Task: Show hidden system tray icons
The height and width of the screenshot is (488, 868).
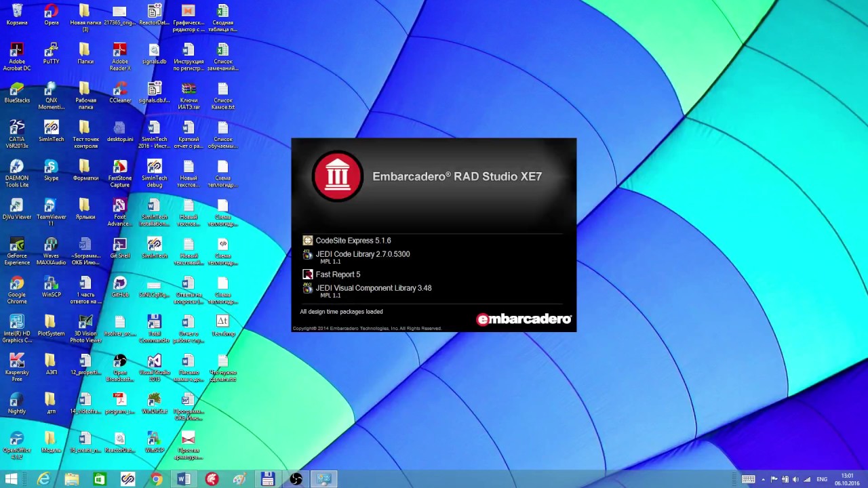Action: pyautogui.click(x=763, y=479)
